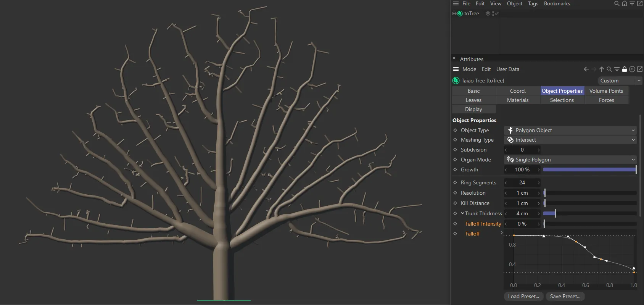Click the up arrow in Attributes toolbar
Viewport: 644px width, 305px height.
[x=602, y=69]
